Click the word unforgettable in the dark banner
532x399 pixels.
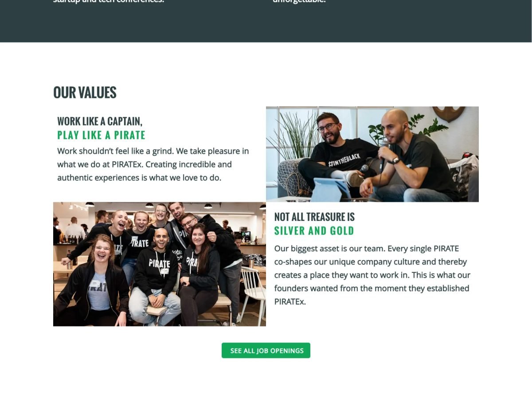pos(299,1)
